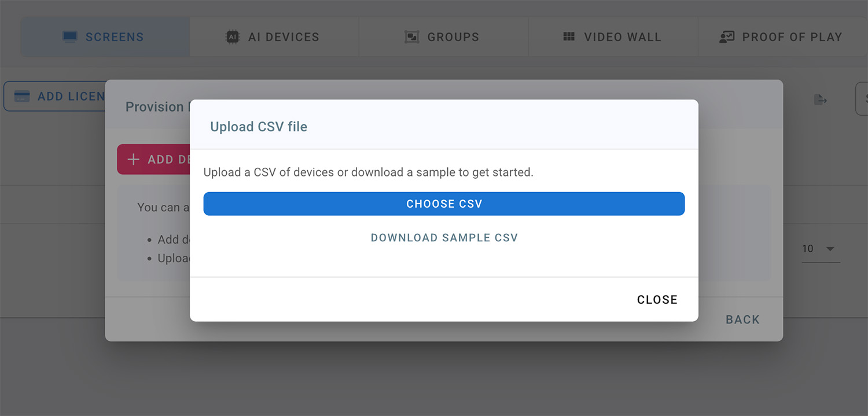This screenshot has width=868, height=416.
Task: Select the monitor icon on the SCREENS tab
Action: [x=69, y=36]
